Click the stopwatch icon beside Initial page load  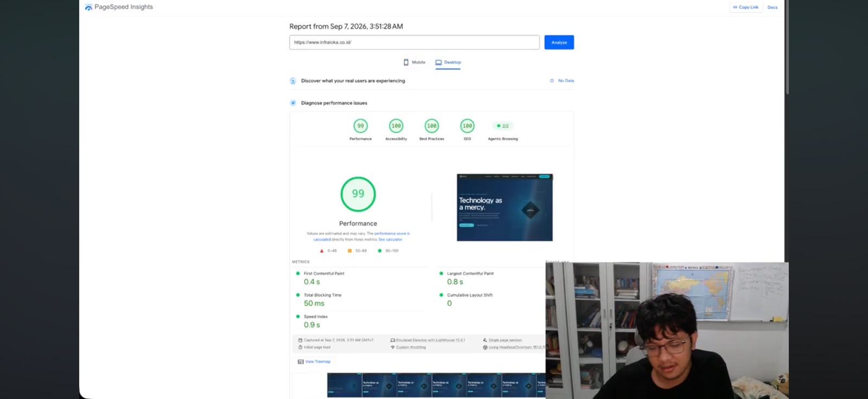[301, 347]
